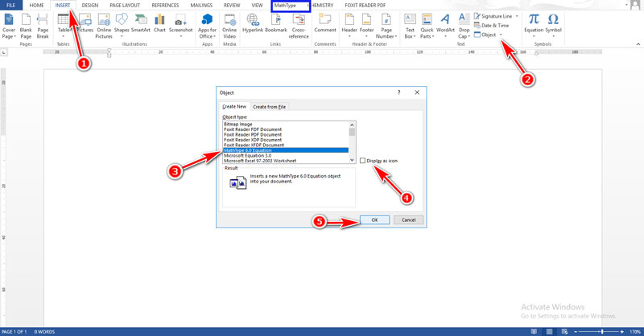644x336 pixels.
Task: Open the Header options
Action: pos(349,26)
